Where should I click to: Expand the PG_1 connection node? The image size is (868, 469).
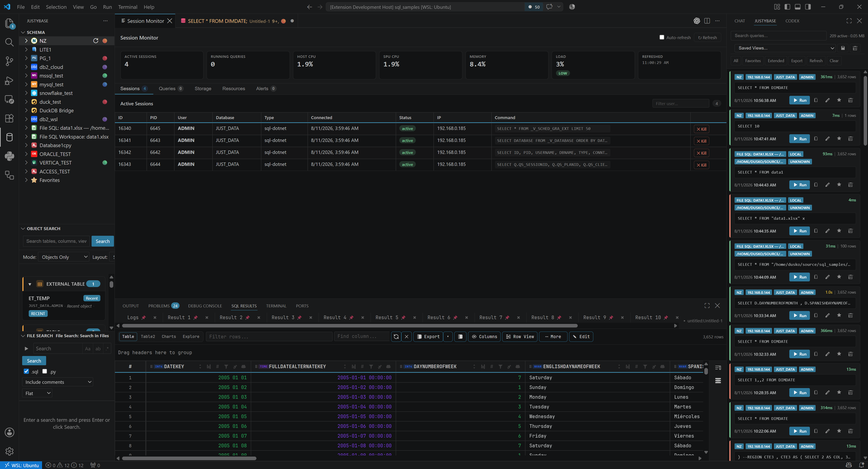(26, 58)
